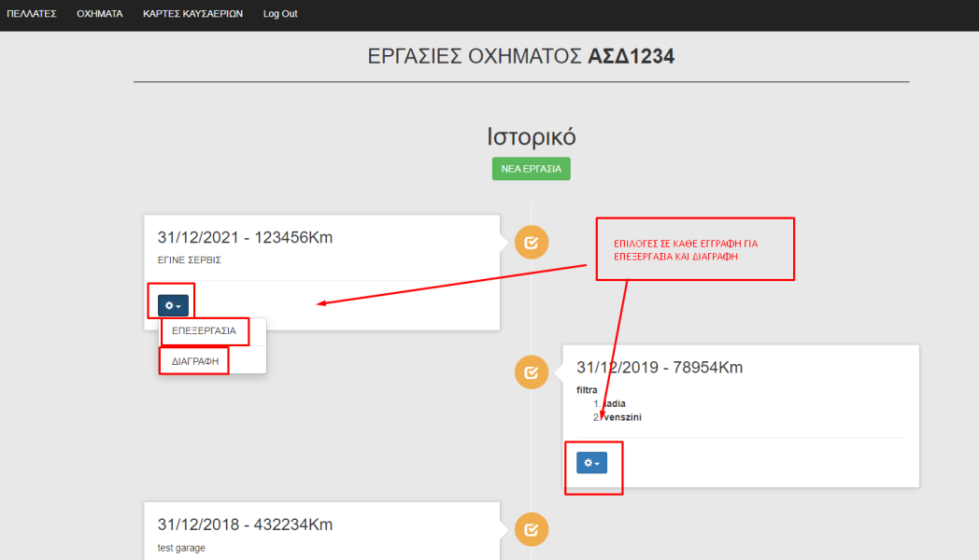The height and width of the screenshot is (560, 979).
Task: Choose ΕΠΕΞΕΡΓΑΣΙΑ from the open dropdown menu
Action: [x=204, y=331]
